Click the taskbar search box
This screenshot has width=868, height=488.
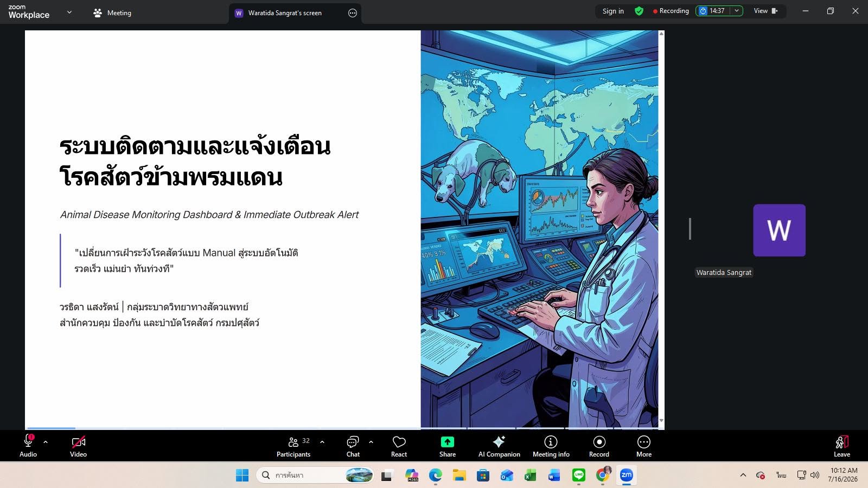(315, 476)
